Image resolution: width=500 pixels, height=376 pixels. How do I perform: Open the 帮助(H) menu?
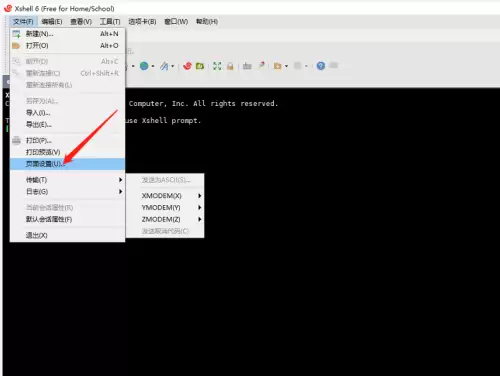pyautogui.click(x=207, y=22)
